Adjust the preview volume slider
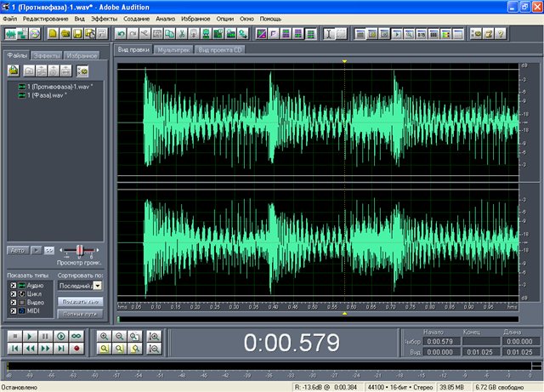Image resolution: width=544 pixels, height=392 pixels. (x=81, y=249)
